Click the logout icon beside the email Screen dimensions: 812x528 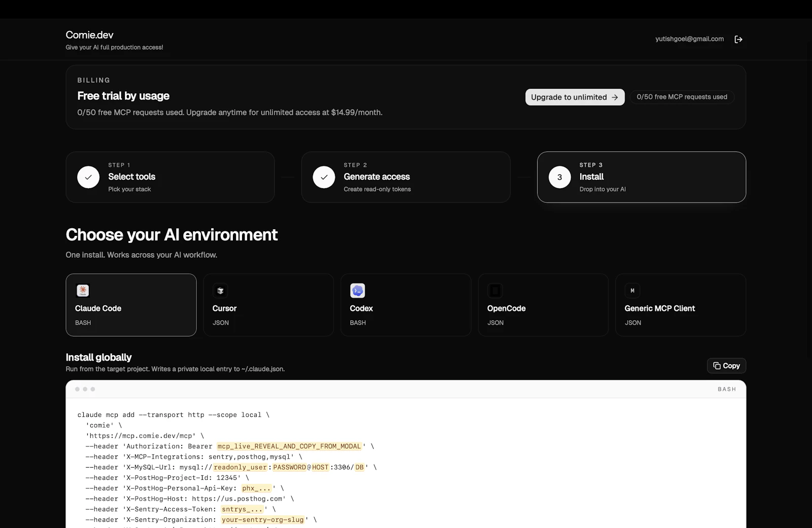pos(738,39)
